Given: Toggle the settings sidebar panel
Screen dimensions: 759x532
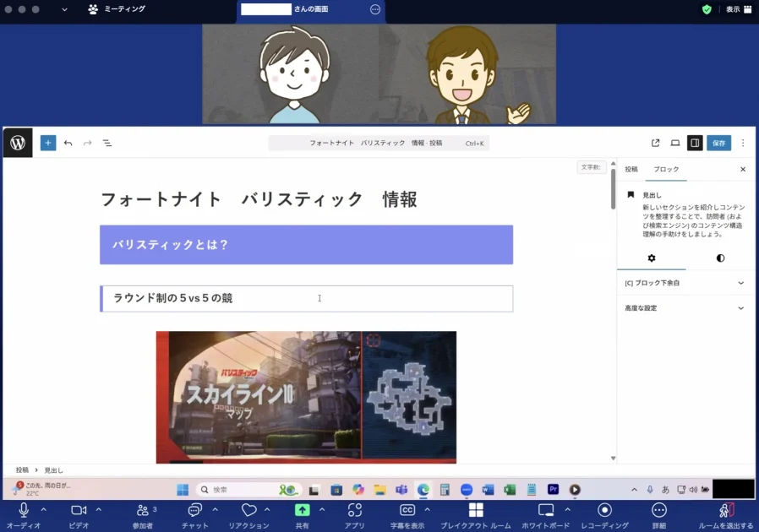Looking at the screenshot, I should pyautogui.click(x=695, y=143).
